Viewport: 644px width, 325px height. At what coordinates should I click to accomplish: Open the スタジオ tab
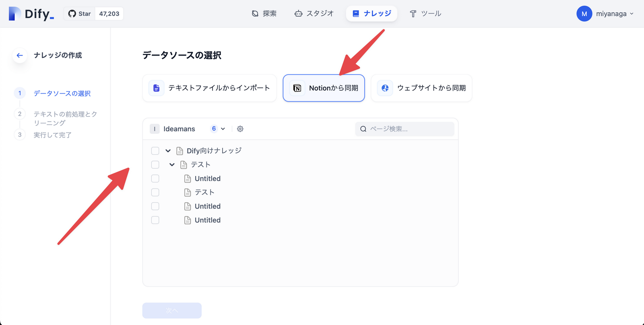click(314, 14)
